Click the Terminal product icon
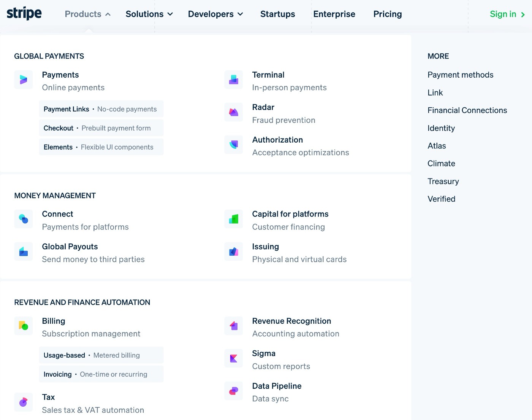532x420 pixels. point(234,80)
